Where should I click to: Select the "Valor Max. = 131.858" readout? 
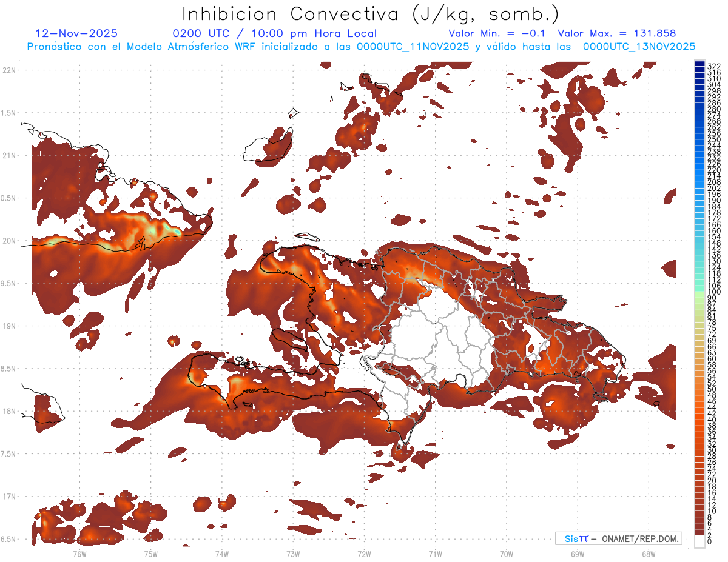[x=616, y=33]
